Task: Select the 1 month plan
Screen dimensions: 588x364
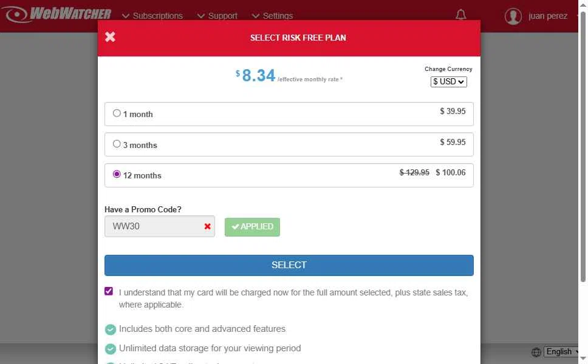Action: (x=117, y=113)
